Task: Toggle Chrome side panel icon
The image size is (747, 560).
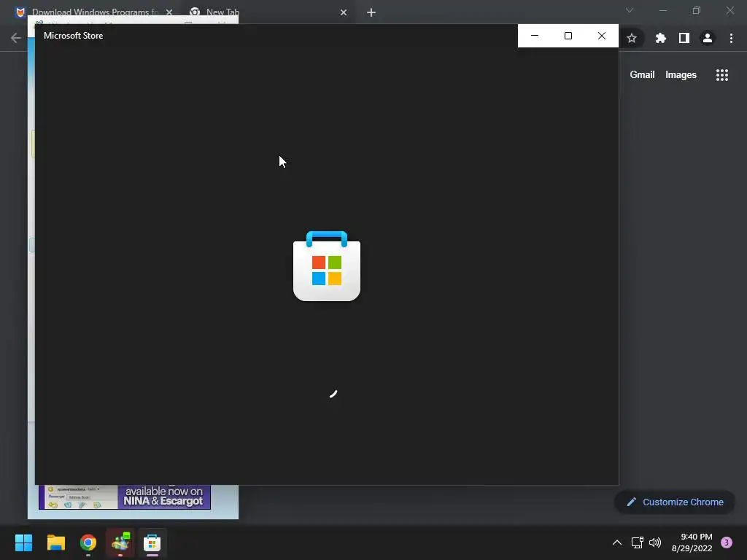Action: tap(684, 38)
